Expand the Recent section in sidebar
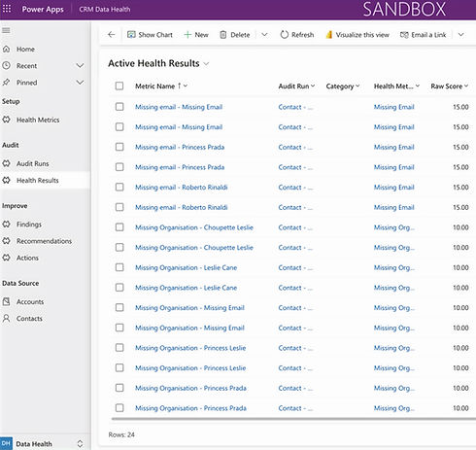 point(80,66)
